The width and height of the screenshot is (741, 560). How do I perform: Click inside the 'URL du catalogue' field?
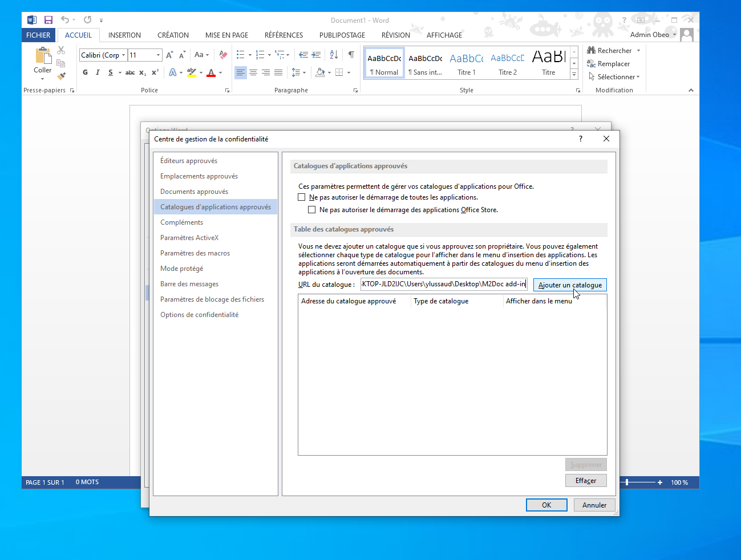(444, 284)
